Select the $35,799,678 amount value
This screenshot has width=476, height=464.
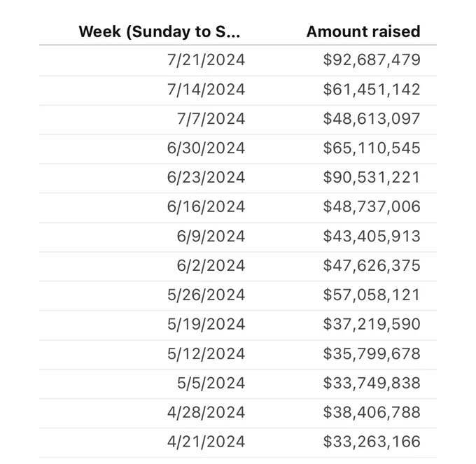click(x=372, y=353)
